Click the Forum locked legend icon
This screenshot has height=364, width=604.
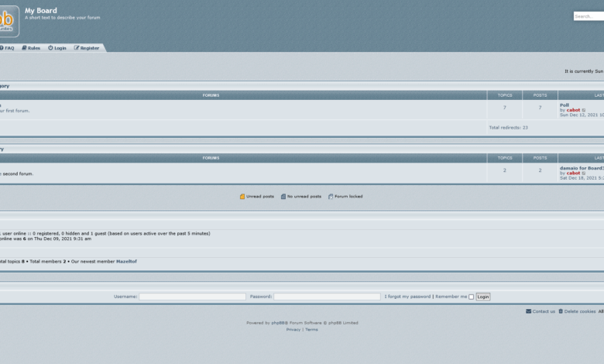point(331,197)
